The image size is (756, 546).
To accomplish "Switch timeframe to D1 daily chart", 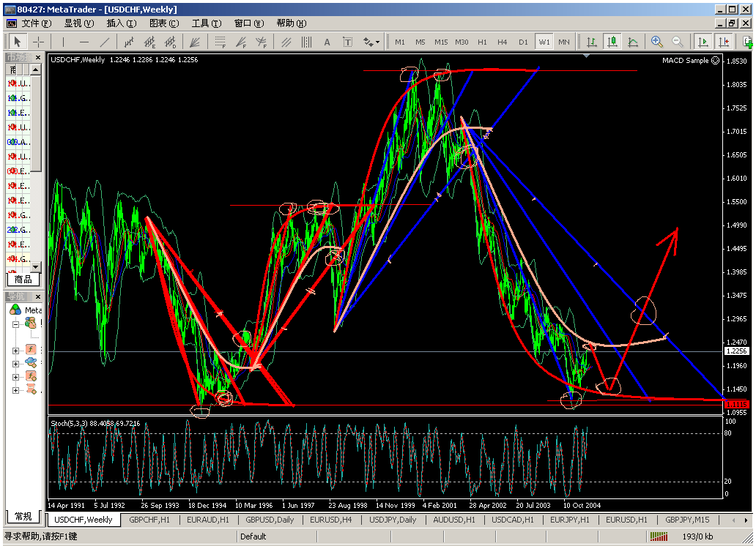I will tap(524, 42).
